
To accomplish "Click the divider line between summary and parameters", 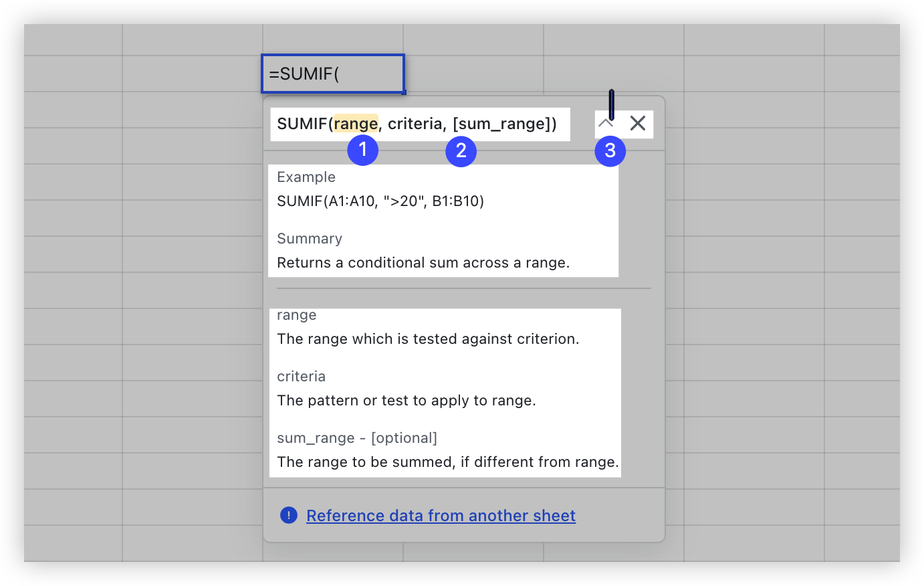I will tap(464, 288).
